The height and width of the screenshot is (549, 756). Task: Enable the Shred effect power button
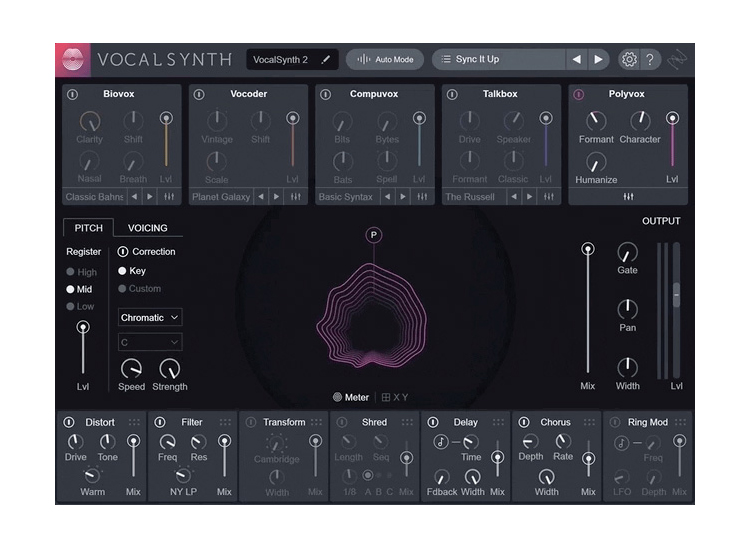click(342, 423)
